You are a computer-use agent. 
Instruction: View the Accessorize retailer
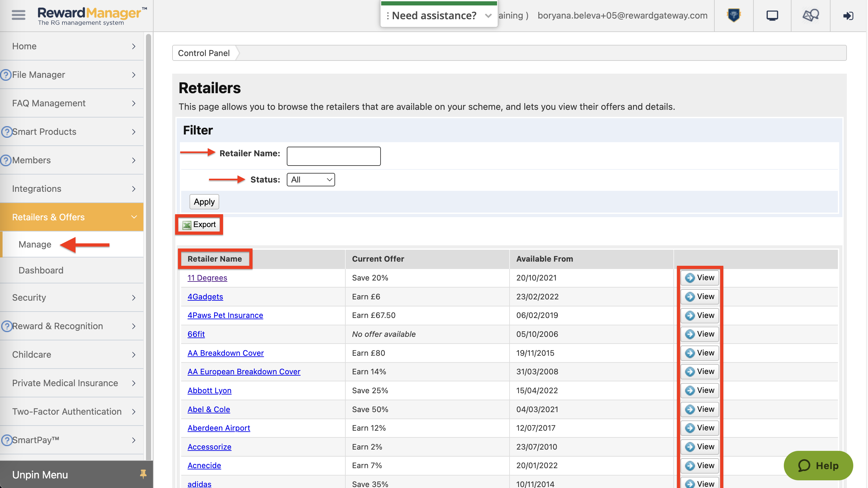coord(700,447)
